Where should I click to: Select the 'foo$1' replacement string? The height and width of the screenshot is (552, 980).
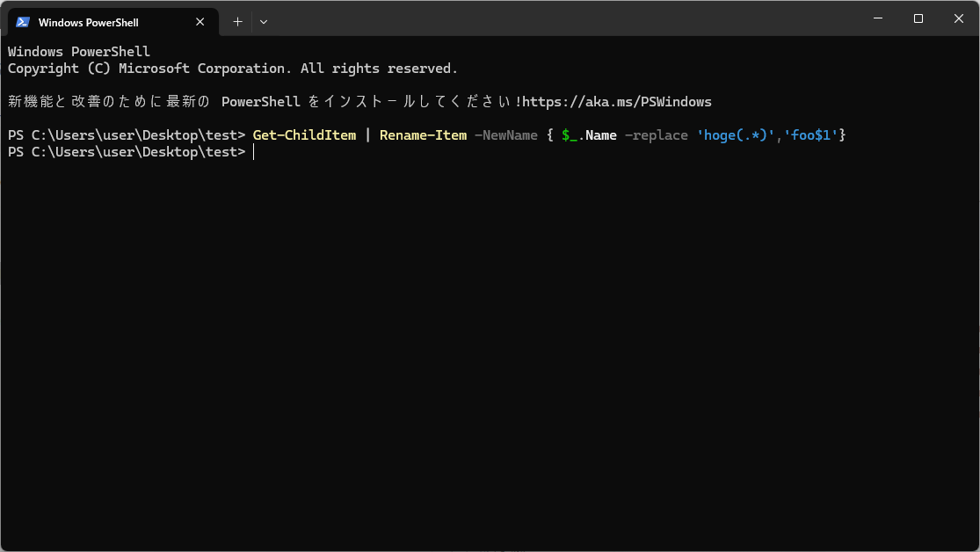click(x=813, y=134)
